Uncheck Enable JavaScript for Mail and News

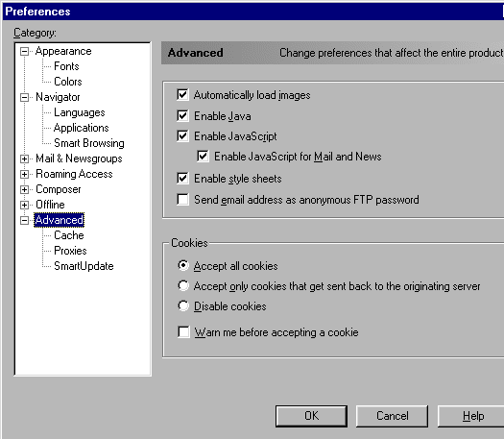pyautogui.click(x=203, y=157)
